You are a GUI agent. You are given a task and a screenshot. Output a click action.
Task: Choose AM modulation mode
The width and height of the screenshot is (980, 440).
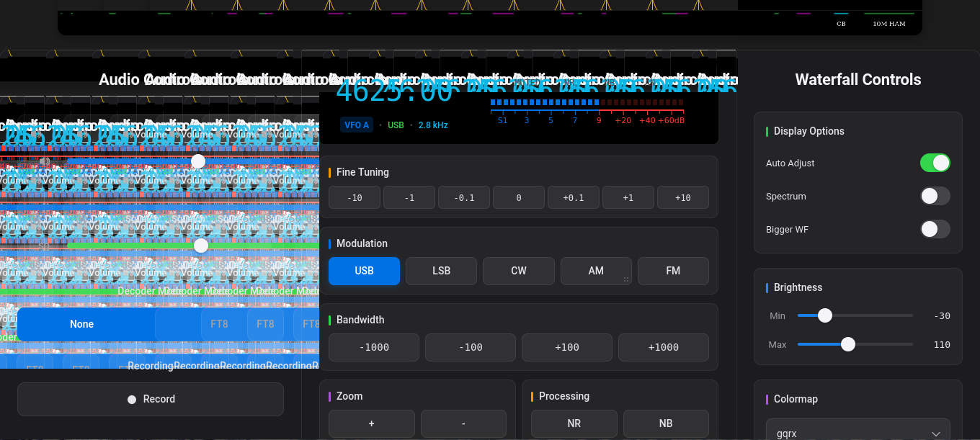(596, 271)
